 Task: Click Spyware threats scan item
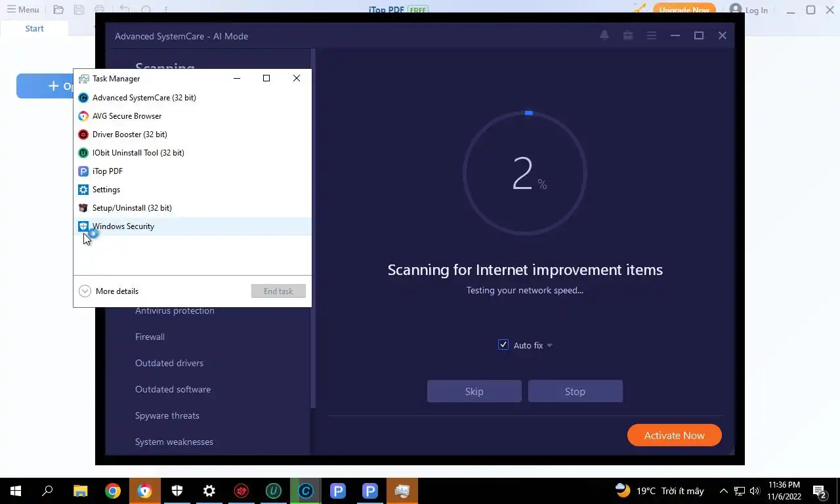click(x=167, y=416)
